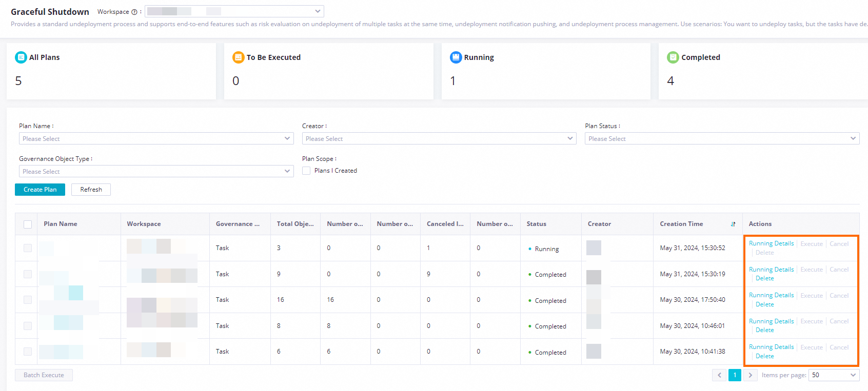The width and height of the screenshot is (868, 391).
Task: Open the Items per page dropdown
Action: 834,375
